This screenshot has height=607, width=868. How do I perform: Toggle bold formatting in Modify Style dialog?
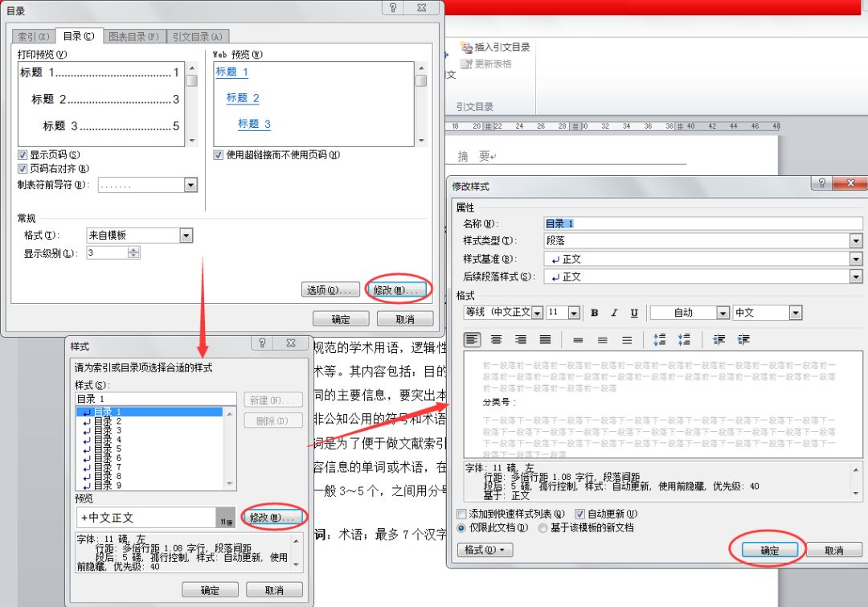[x=595, y=313]
